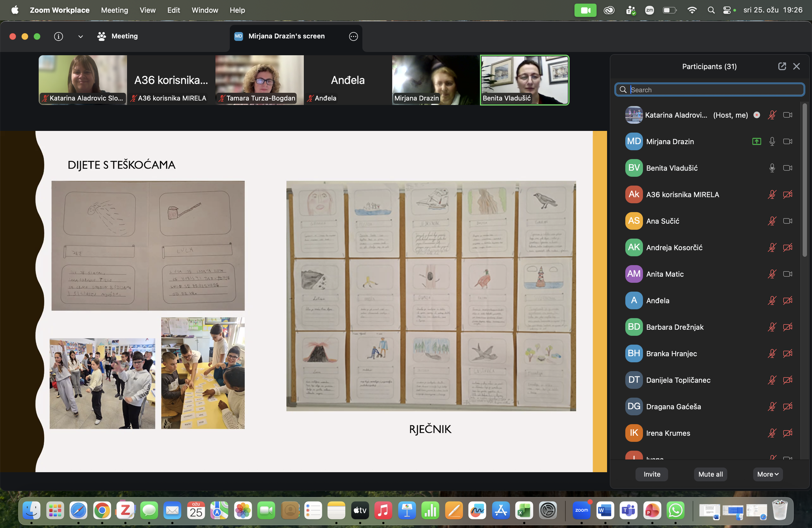Select Tamara Turza-Bogdan video thumbnail

[x=260, y=80]
